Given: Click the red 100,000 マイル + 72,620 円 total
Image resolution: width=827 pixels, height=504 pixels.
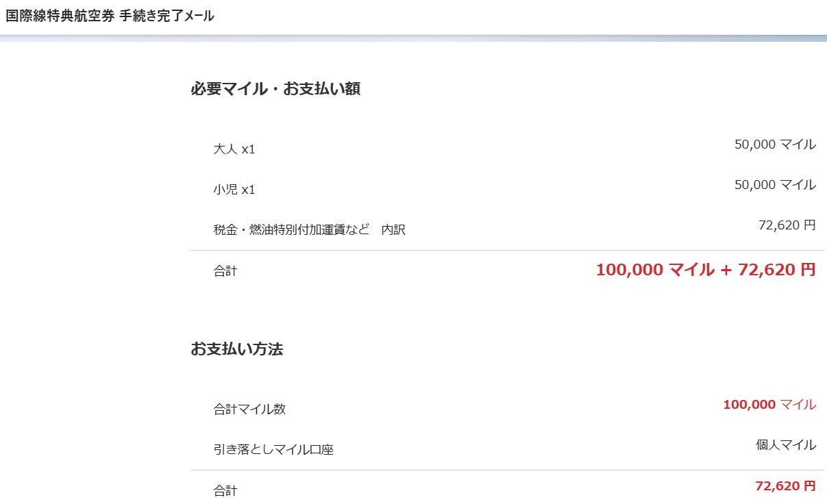Looking at the screenshot, I should click(x=705, y=270).
